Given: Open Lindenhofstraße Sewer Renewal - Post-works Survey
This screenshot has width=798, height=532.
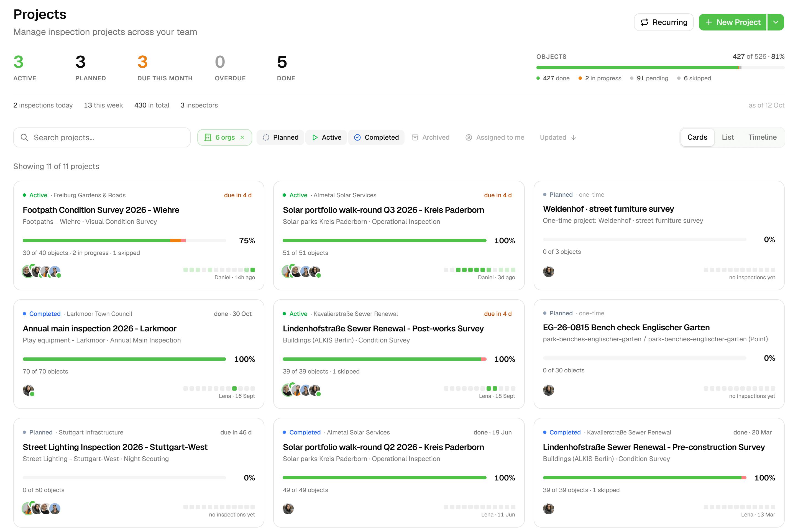Looking at the screenshot, I should 383,328.
